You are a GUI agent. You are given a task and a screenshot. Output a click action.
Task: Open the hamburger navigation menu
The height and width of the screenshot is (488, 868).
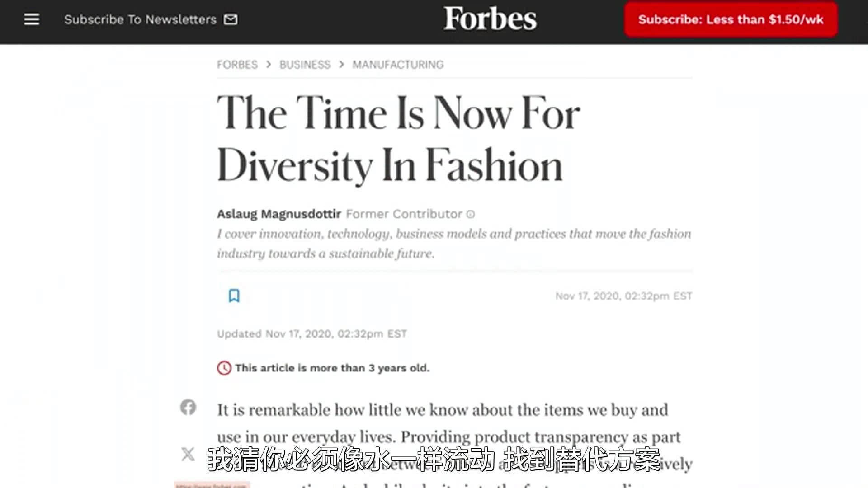pyautogui.click(x=32, y=19)
